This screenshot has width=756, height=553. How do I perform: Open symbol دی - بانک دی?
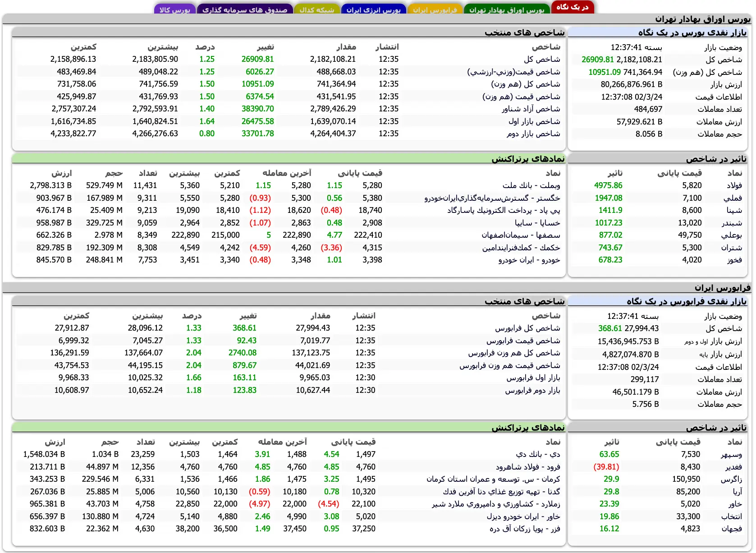(x=538, y=454)
